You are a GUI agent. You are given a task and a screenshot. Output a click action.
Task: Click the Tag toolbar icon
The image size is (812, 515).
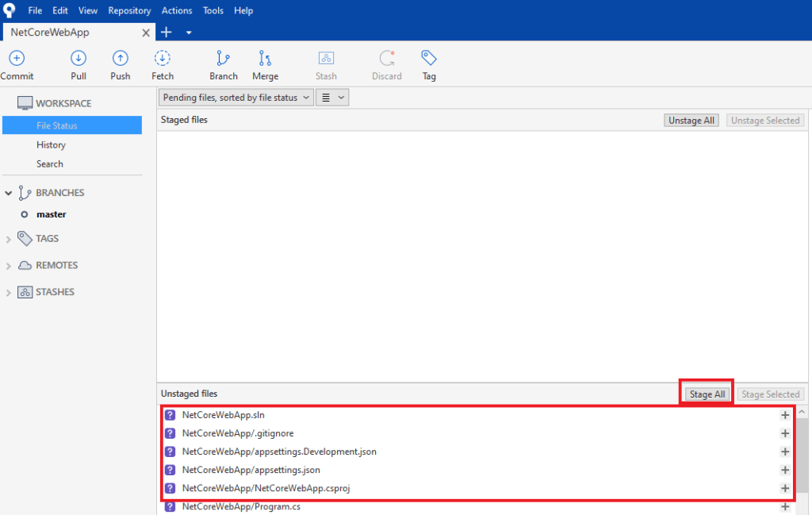[429, 58]
